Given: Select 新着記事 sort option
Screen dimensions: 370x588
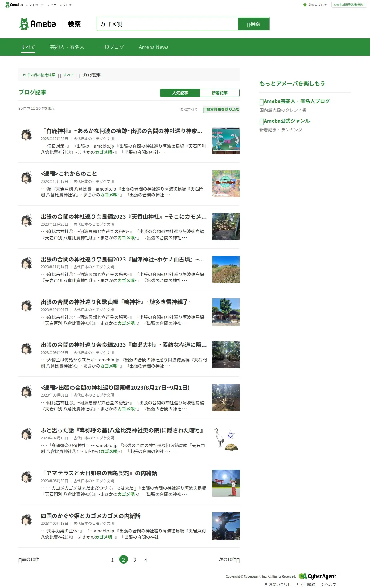Looking at the screenshot, I should pyautogui.click(x=220, y=93).
